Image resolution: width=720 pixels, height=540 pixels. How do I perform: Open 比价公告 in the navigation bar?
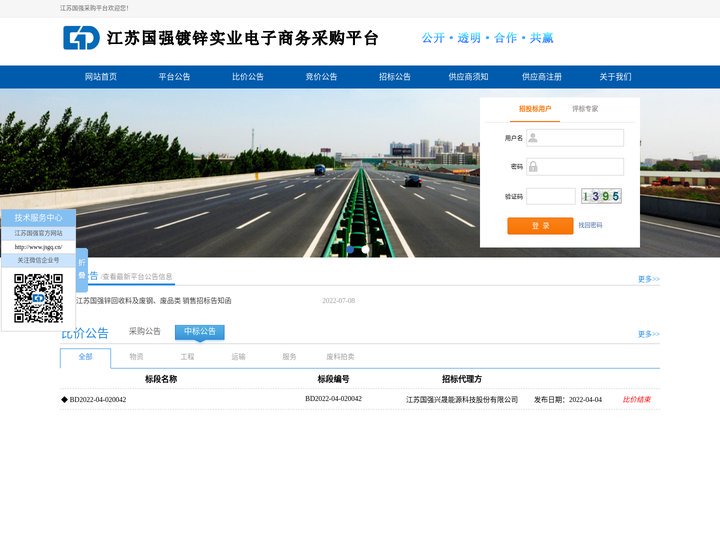[248, 77]
